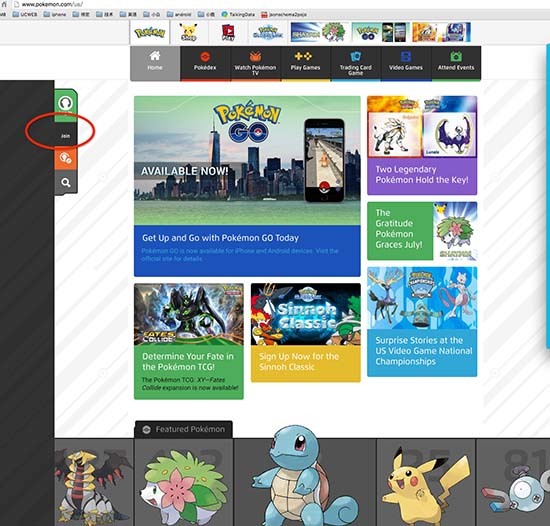This screenshot has width=550, height=526.
Task: Open the Pokédex navigation tab
Action: [x=205, y=63]
